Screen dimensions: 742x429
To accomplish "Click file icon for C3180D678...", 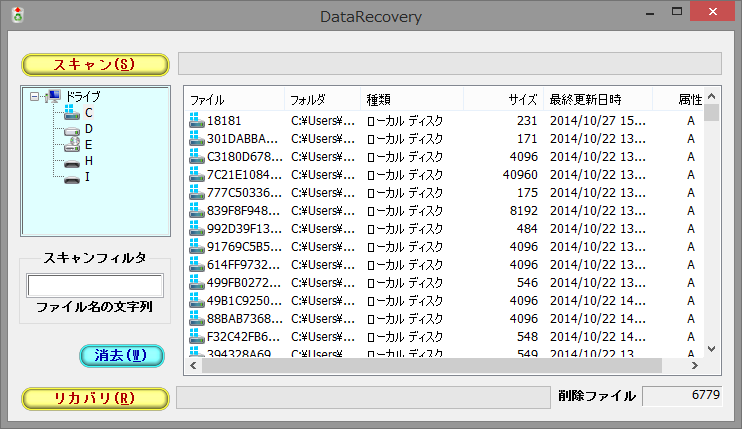I will pos(196,156).
